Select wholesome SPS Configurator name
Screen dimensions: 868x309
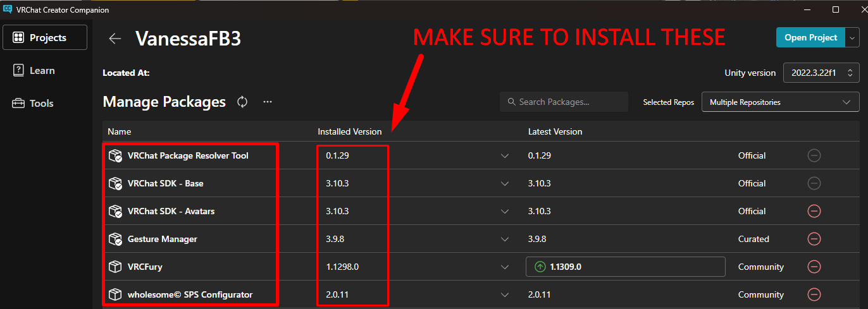190,294
